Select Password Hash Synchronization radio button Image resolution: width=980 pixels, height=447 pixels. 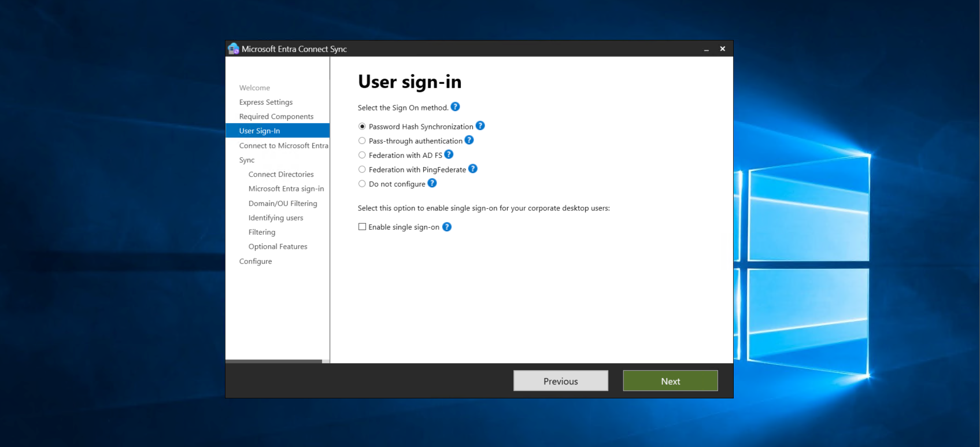pos(362,127)
